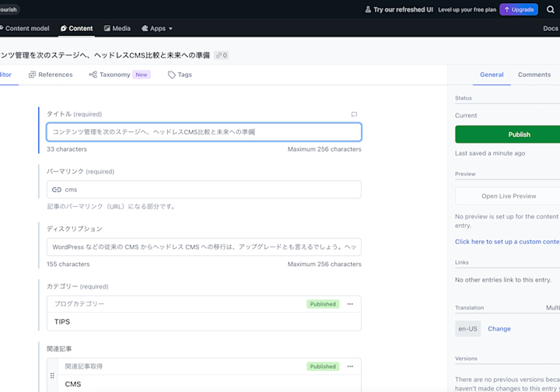Click the Media image icon

coord(107,28)
